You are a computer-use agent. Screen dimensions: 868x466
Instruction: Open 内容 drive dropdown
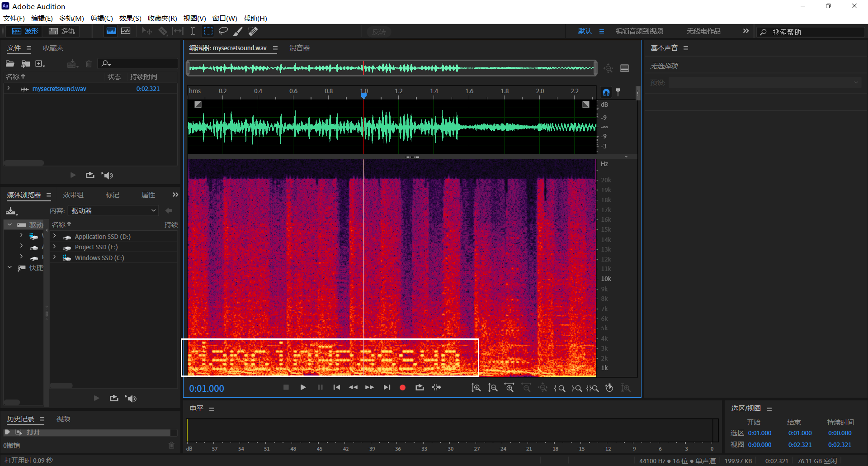click(113, 211)
